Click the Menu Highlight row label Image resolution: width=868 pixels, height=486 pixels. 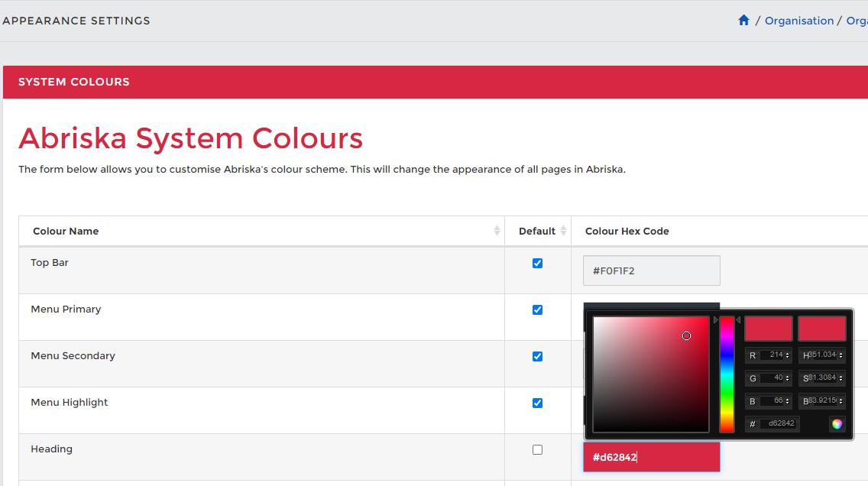tap(70, 403)
